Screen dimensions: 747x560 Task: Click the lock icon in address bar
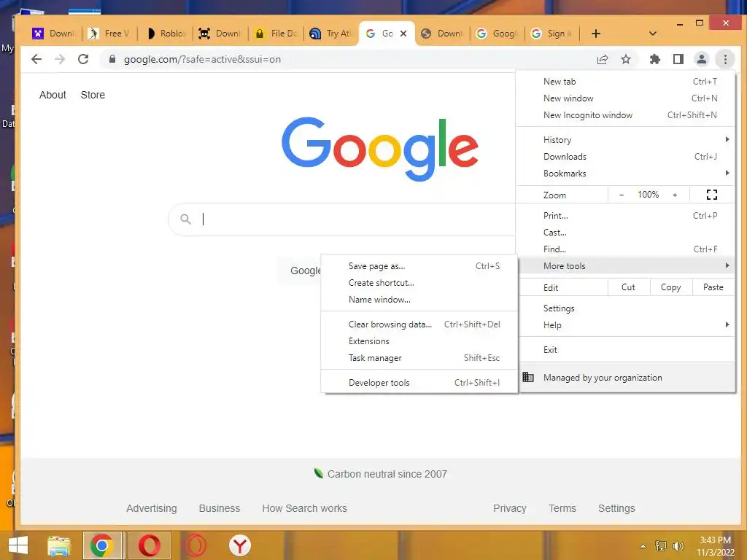click(112, 59)
